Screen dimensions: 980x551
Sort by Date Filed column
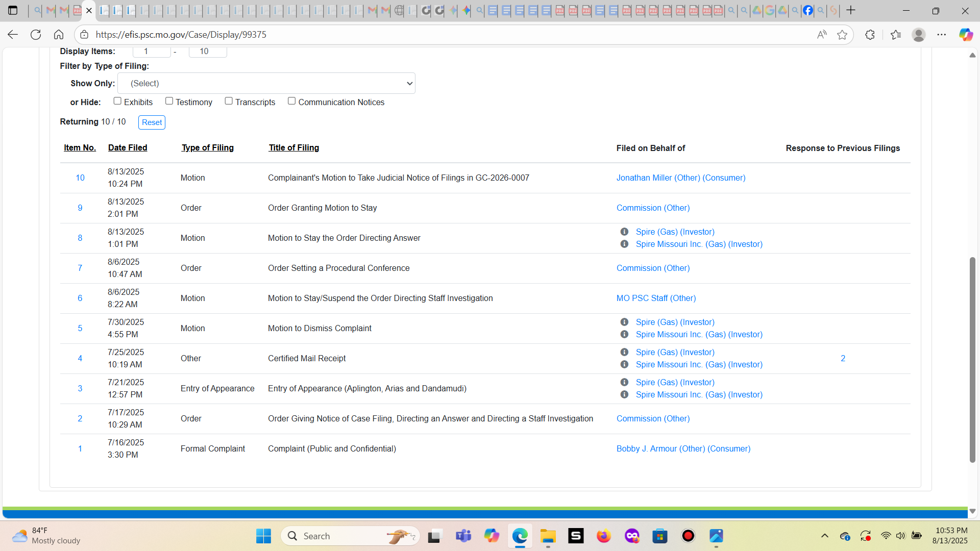click(128, 148)
